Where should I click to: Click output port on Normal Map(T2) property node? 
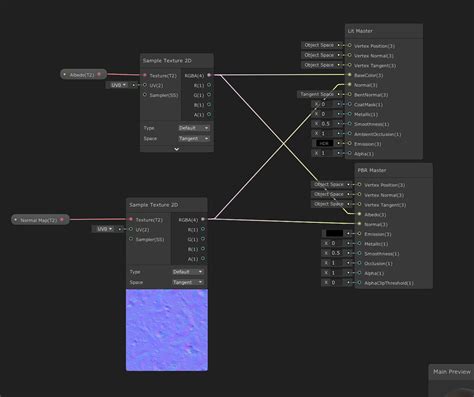pos(62,220)
